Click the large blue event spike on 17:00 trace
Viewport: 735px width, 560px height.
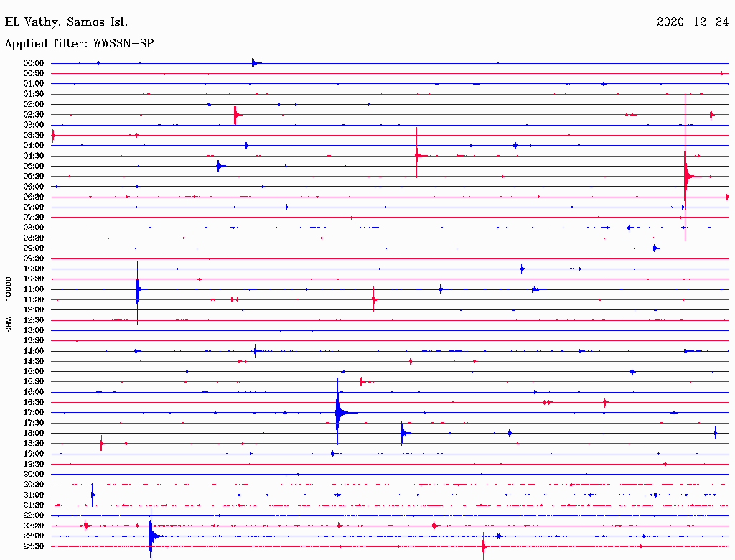point(337,413)
